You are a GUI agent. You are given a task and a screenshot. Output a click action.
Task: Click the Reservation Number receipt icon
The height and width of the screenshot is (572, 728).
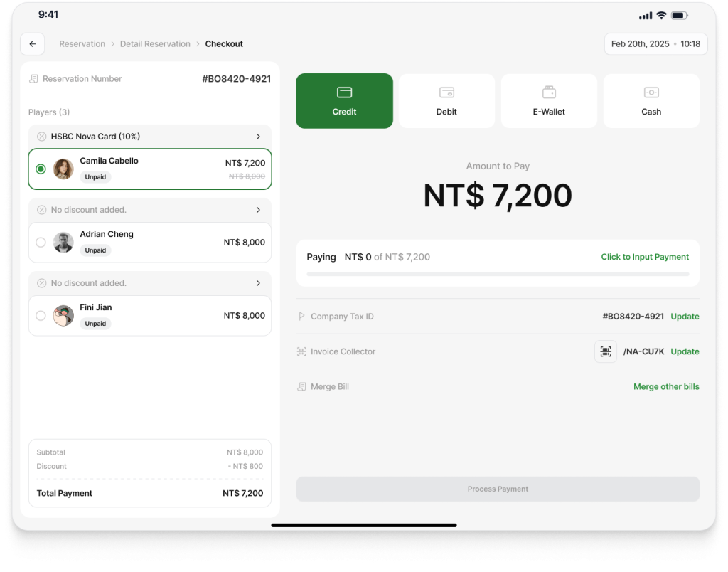(33, 78)
